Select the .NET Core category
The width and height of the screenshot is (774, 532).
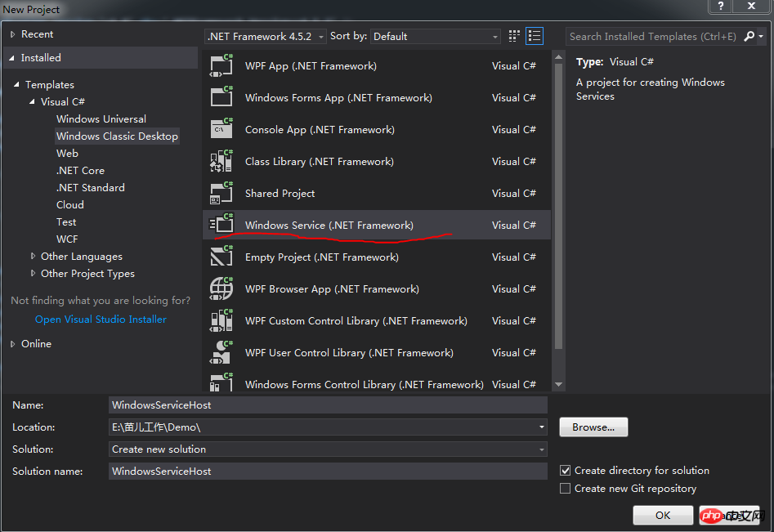click(80, 171)
